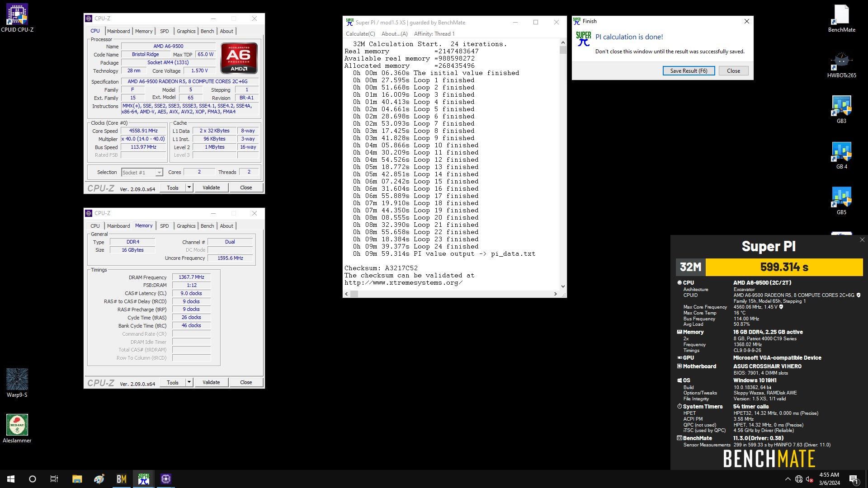
Task: Open the CPUID CPU-Z desktop shortcut
Action: (17, 18)
